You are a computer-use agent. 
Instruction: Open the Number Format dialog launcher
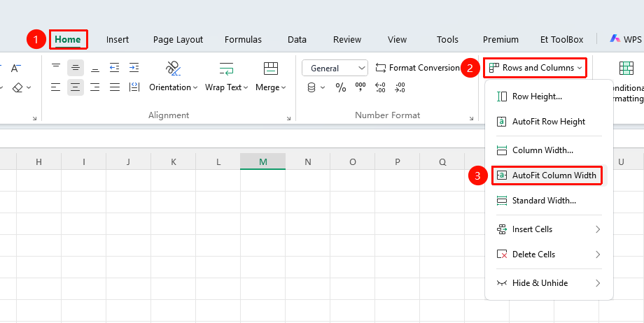click(472, 118)
